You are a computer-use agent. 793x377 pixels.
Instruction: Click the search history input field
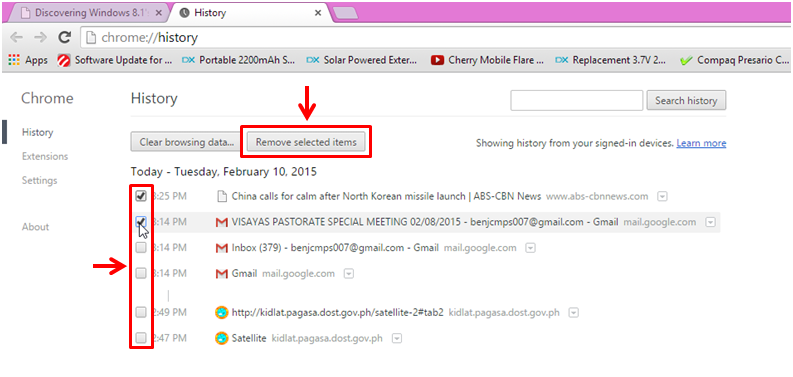pos(577,100)
